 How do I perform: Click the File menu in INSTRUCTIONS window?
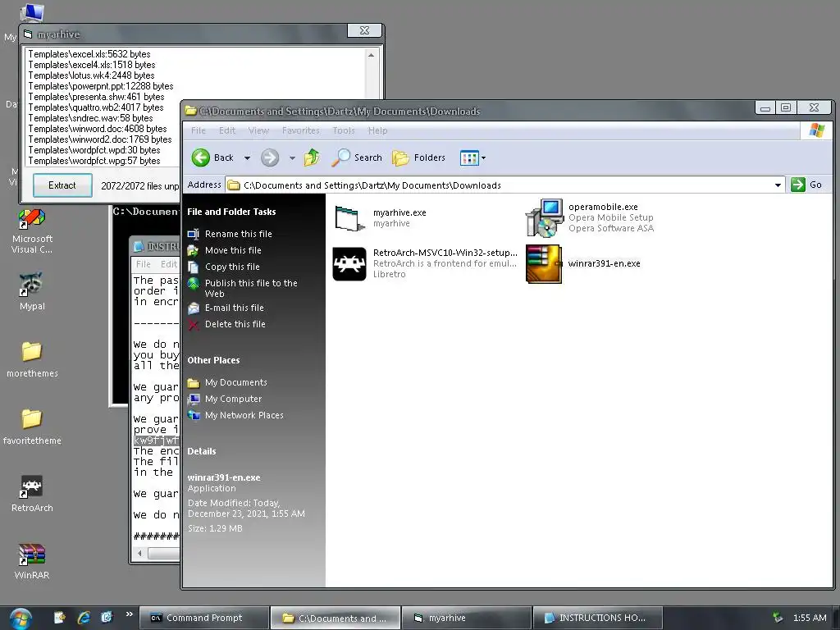click(x=143, y=264)
